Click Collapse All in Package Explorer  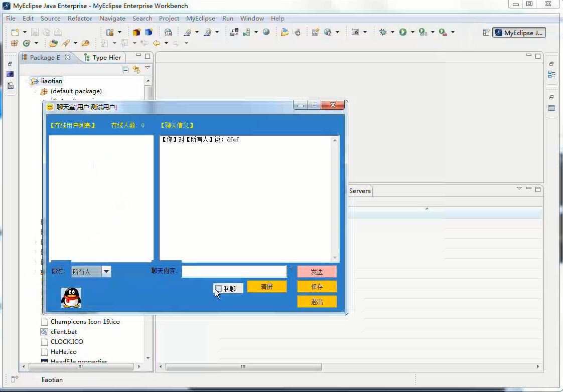tap(125, 70)
